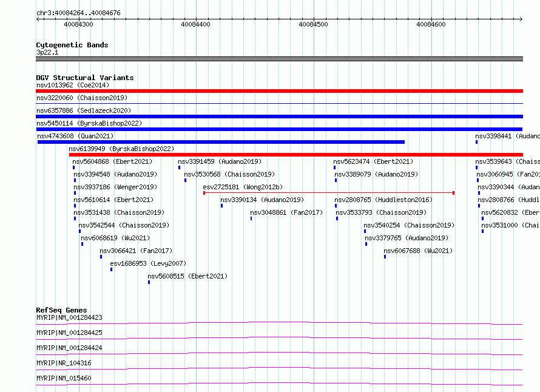Viewport: 540px width, 392px height.
Task: Click ruler position 40084300
Action: click(78, 24)
